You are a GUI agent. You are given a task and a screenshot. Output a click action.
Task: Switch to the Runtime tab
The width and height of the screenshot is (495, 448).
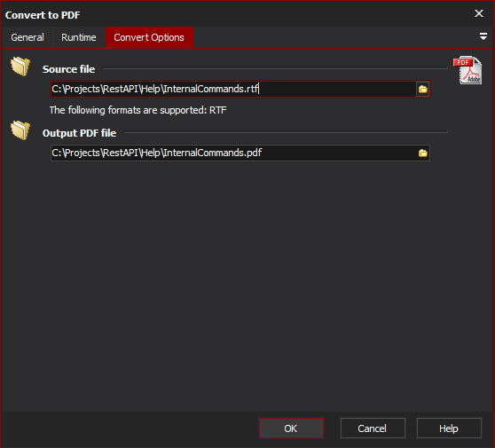coord(79,37)
